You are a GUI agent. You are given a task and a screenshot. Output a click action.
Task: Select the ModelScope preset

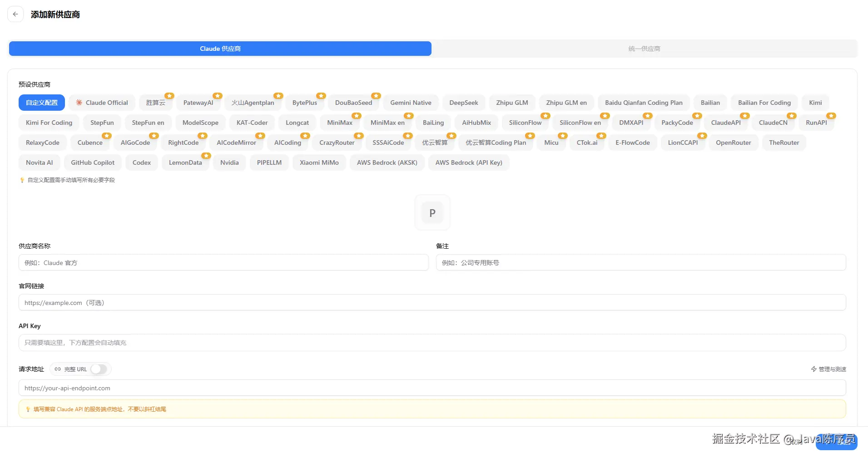(200, 123)
